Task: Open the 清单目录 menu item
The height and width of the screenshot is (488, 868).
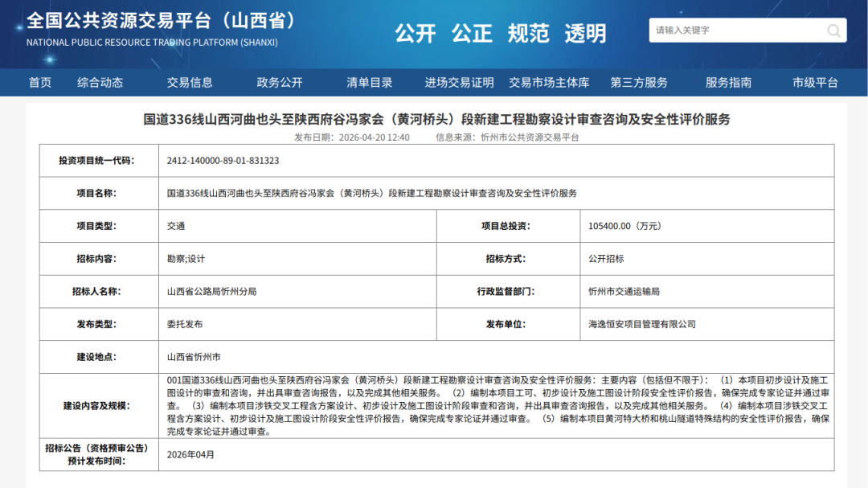Action: [368, 82]
